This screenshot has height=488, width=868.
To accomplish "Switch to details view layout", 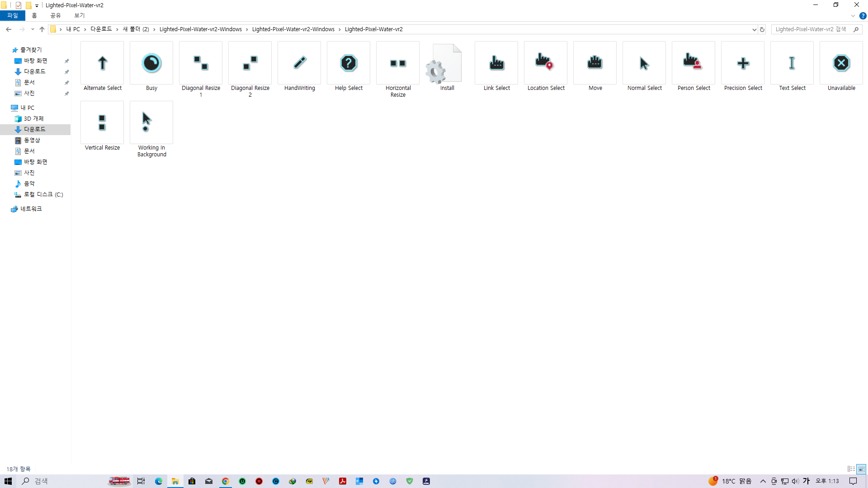I will tap(851, 469).
